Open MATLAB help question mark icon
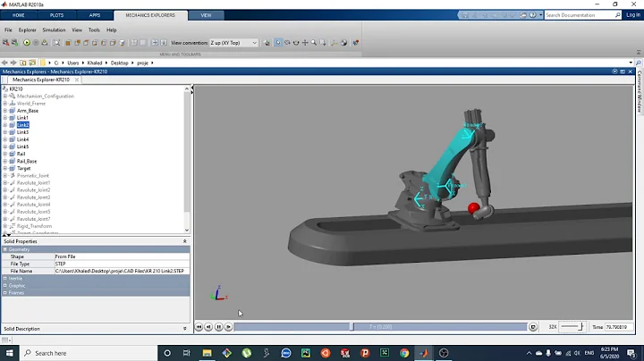Screen dimensions: 644x361 [533, 15]
